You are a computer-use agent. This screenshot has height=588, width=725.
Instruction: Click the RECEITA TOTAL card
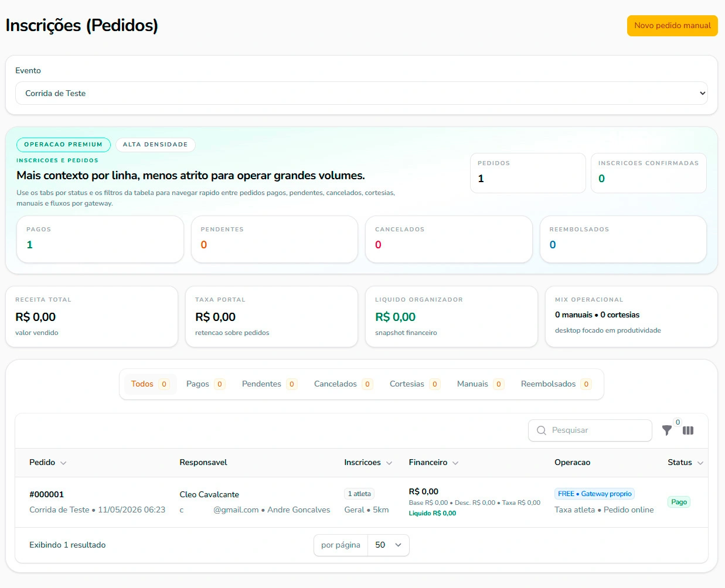pos(91,316)
